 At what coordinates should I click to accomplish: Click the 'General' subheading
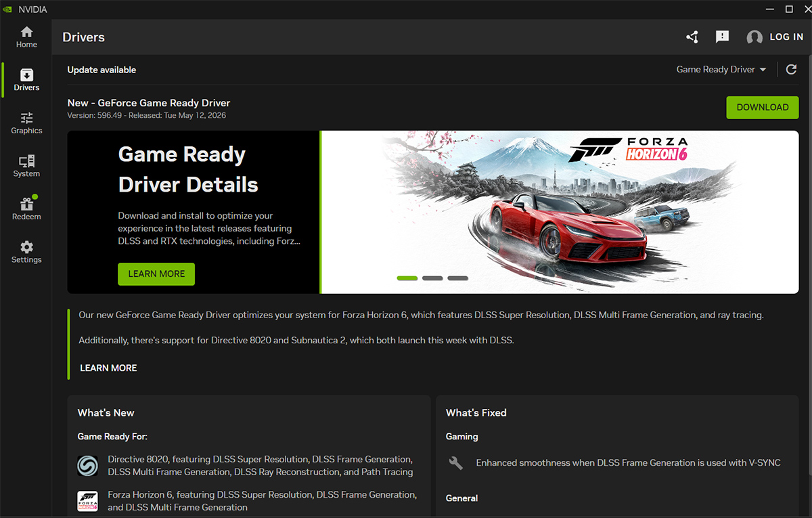(x=462, y=498)
